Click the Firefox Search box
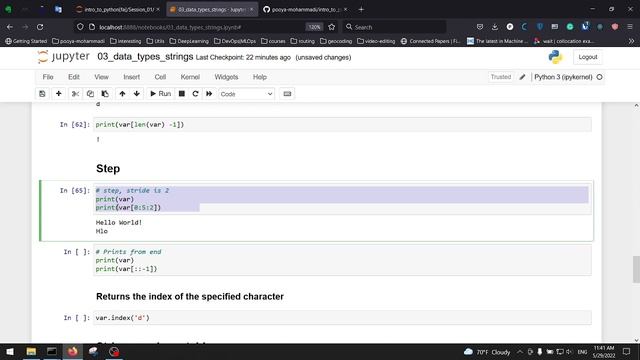Viewport: 640px width, 360px height. pyautogui.click(x=394, y=27)
